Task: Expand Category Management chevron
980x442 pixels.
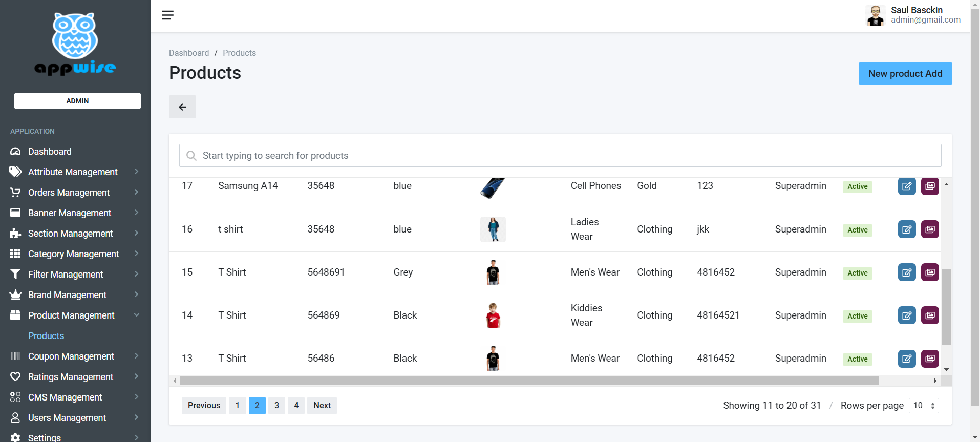Action: tap(136, 254)
